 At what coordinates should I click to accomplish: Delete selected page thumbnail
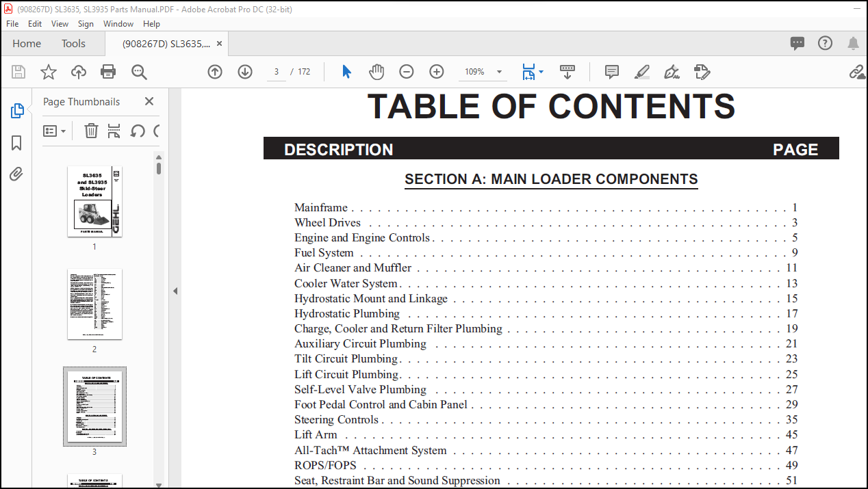[91, 131]
